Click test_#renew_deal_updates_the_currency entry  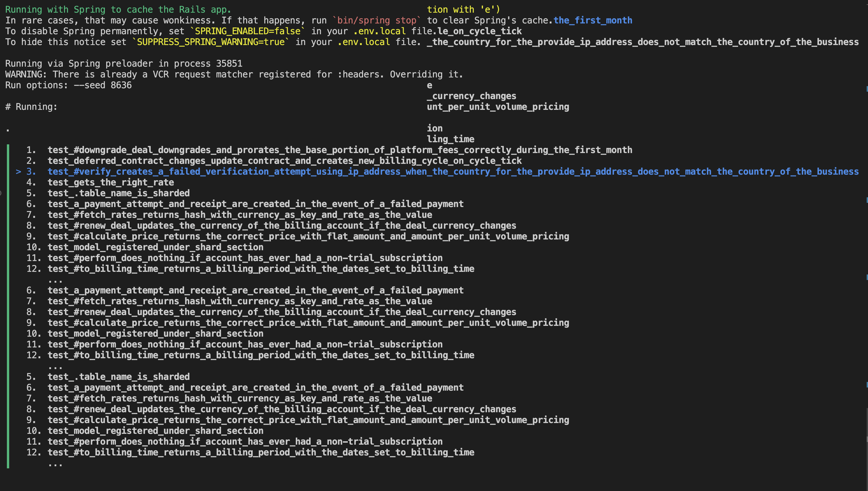click(x=282, y=225)
